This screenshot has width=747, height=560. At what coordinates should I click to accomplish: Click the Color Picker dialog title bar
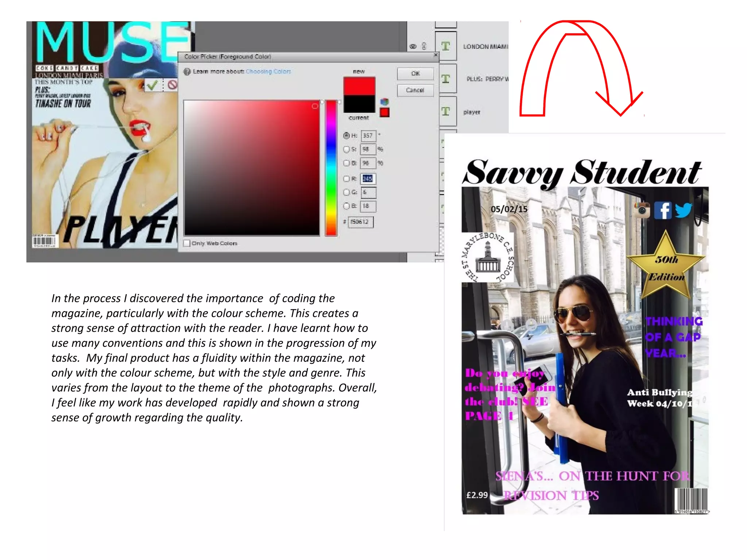click(308, 57)
